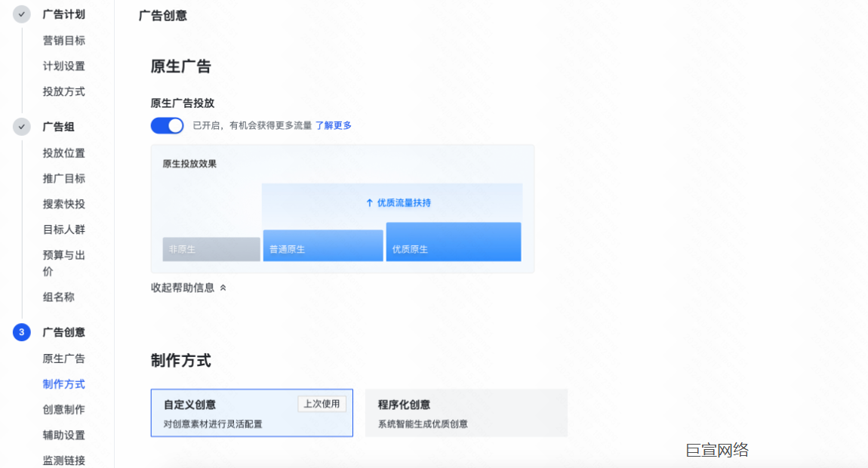Click the 广告计划 sidebar heading
This screenshot has width=868, height=468.
(64, 14)
